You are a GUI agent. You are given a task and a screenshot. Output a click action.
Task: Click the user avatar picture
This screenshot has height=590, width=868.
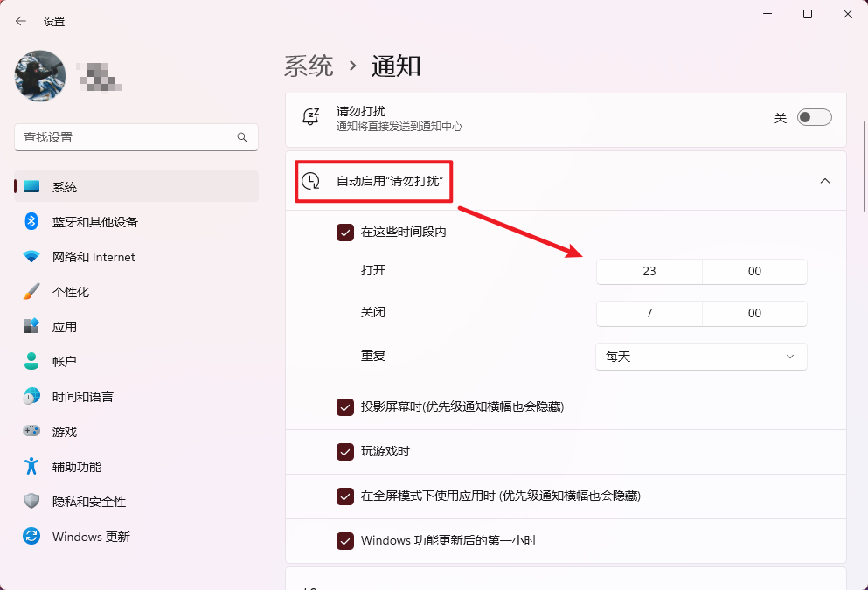point(39,76)
